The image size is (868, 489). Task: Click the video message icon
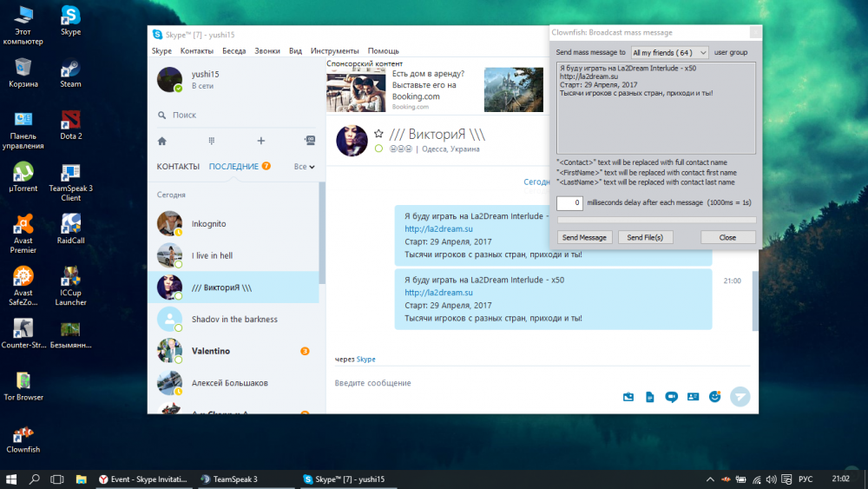tap(671, 397)
